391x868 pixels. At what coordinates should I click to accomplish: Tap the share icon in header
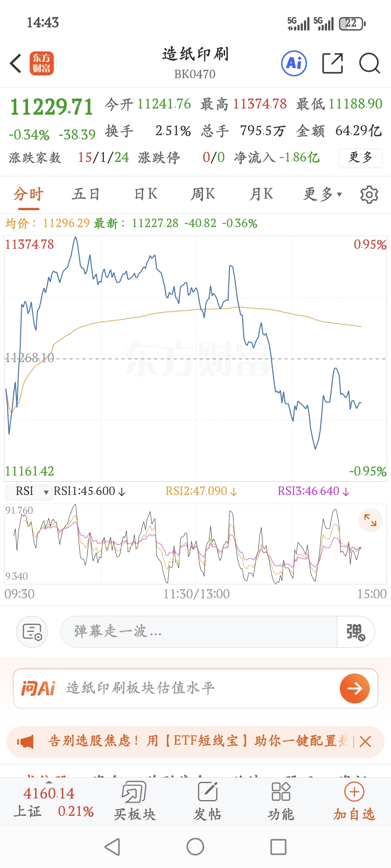click(332, 63)
